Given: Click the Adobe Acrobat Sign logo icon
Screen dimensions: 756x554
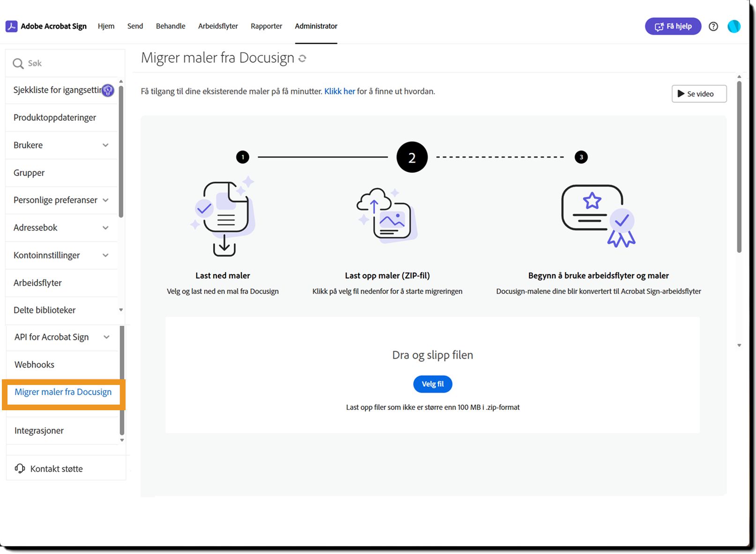Looking at the screenshot, I should (12, 26).
